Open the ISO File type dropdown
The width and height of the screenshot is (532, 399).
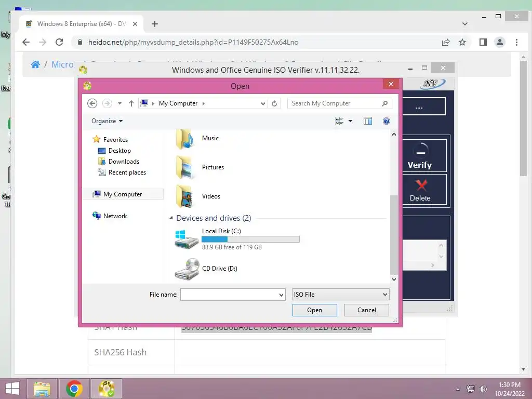point(341,295)
